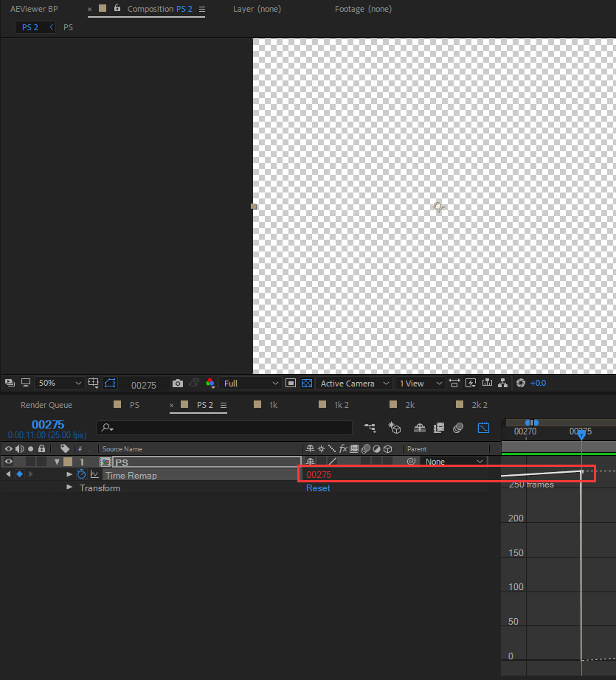Image resolution: width=616 pixels, height=680 pixels.
Task: Expand the Transform property group
Action: point(69,488)
